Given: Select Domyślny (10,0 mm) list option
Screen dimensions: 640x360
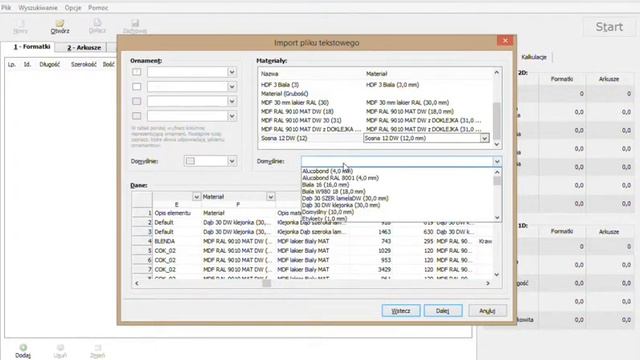Looking at the screenshot, I should [328, 212].
